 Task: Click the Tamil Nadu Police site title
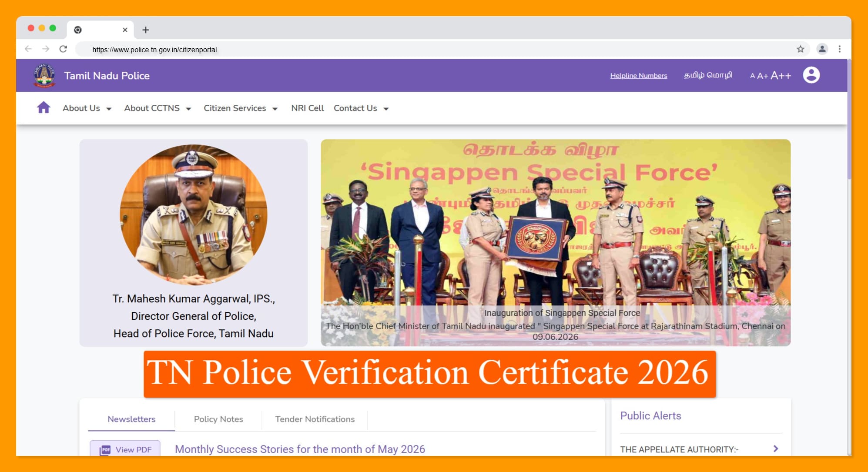point(107,76)
